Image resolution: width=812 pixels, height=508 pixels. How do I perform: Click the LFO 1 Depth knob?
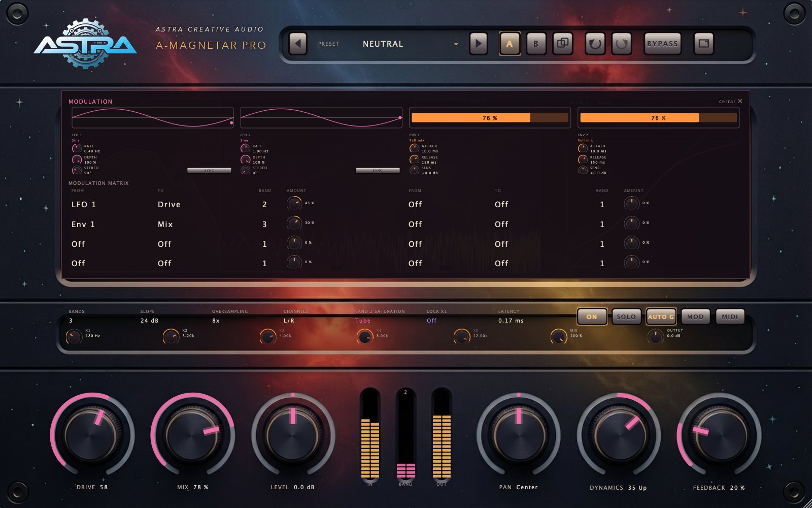[x=77, y=160]
